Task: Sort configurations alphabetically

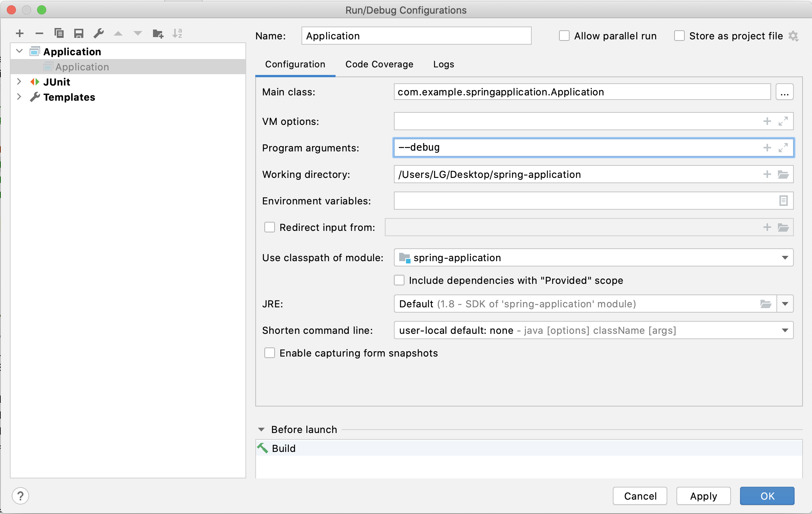Action: (x=177, y=34)
